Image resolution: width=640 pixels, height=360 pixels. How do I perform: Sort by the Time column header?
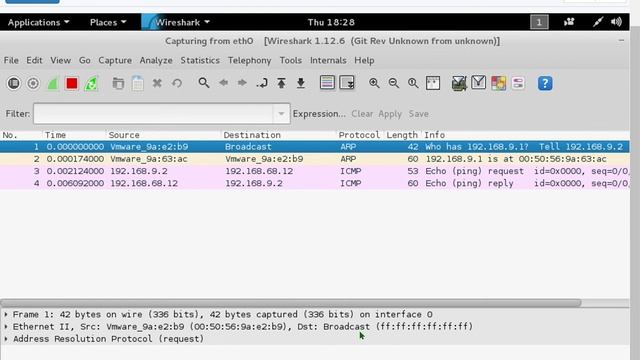point(74,135)
